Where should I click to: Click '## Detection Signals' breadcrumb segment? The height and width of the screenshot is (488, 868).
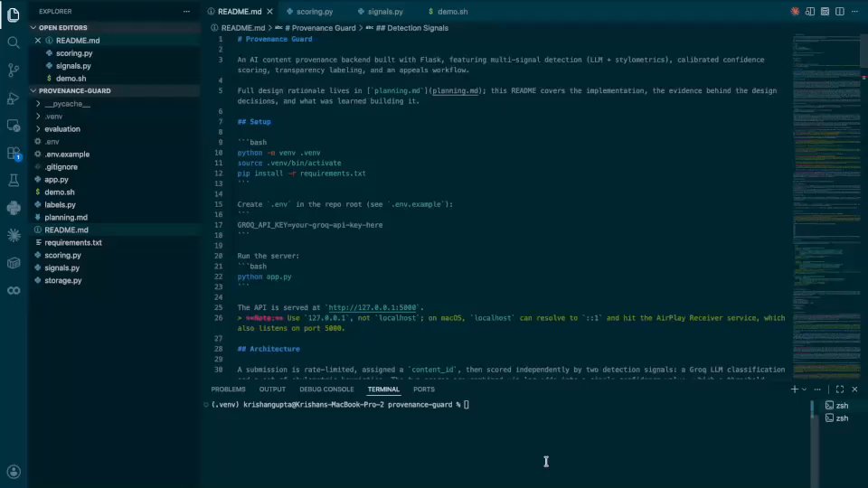pyautogui.click(x=413, y=28)
